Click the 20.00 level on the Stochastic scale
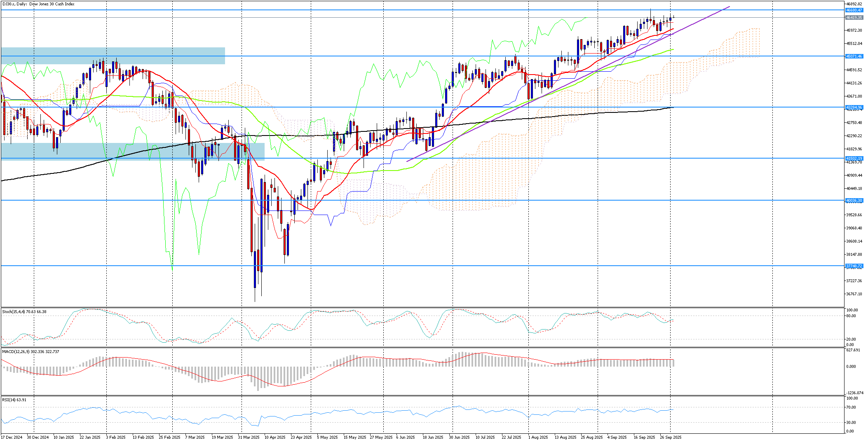This screenshot has width=868, height=442. click(851, 339)
